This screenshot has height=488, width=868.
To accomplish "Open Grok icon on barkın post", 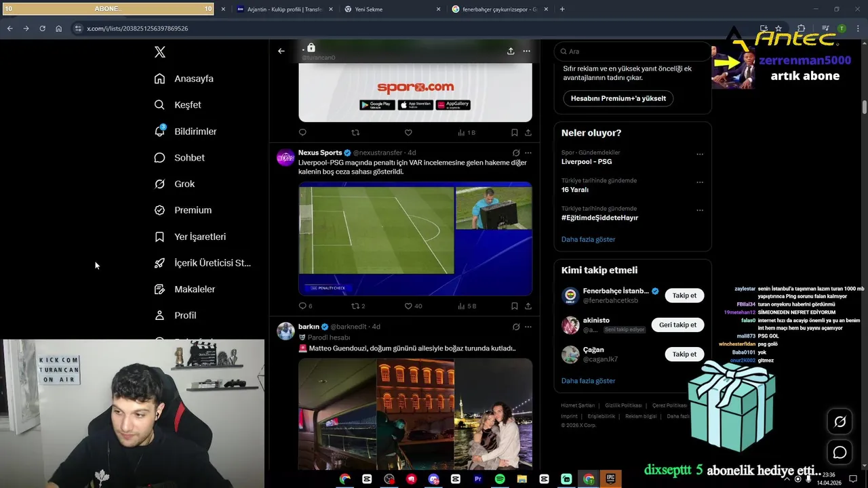I will point(516,327).
